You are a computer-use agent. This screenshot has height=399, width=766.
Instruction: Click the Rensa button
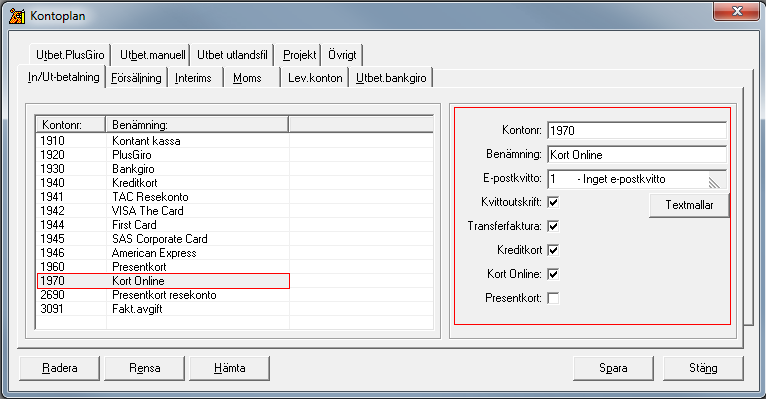[145, 368]
